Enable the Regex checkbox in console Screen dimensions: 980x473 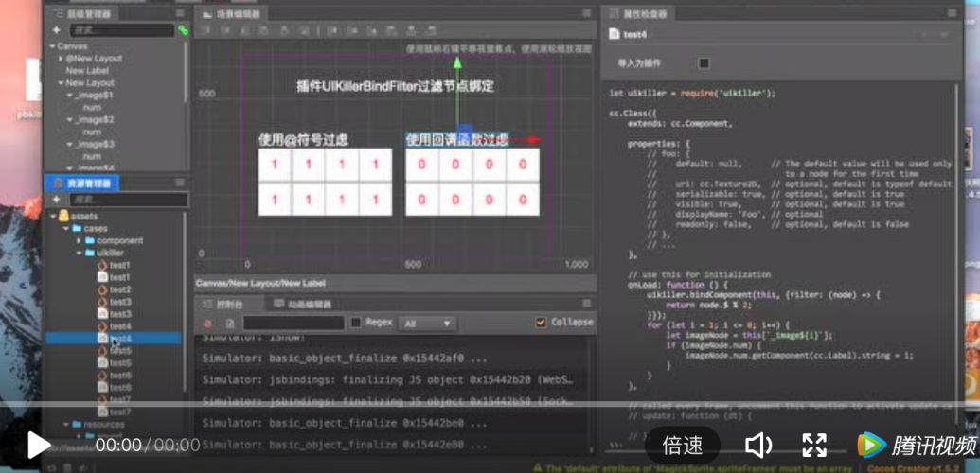tap(356, 323)
